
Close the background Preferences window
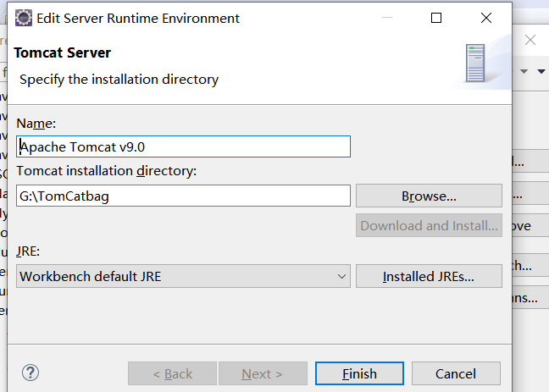(530, 40)
